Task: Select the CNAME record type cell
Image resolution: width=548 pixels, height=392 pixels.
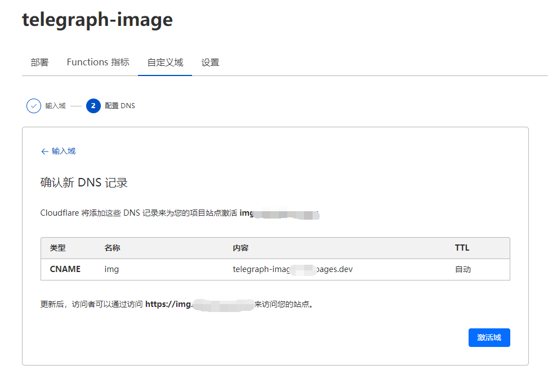Action: 65,269
